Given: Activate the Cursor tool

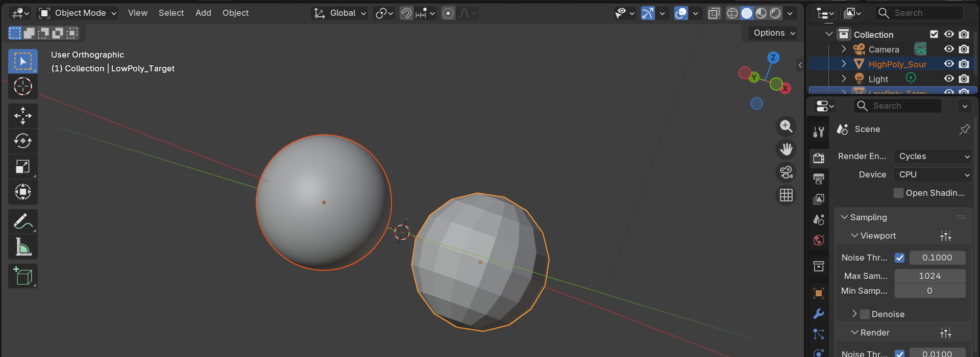Looking at the screenshot, I should coord(23,86).
